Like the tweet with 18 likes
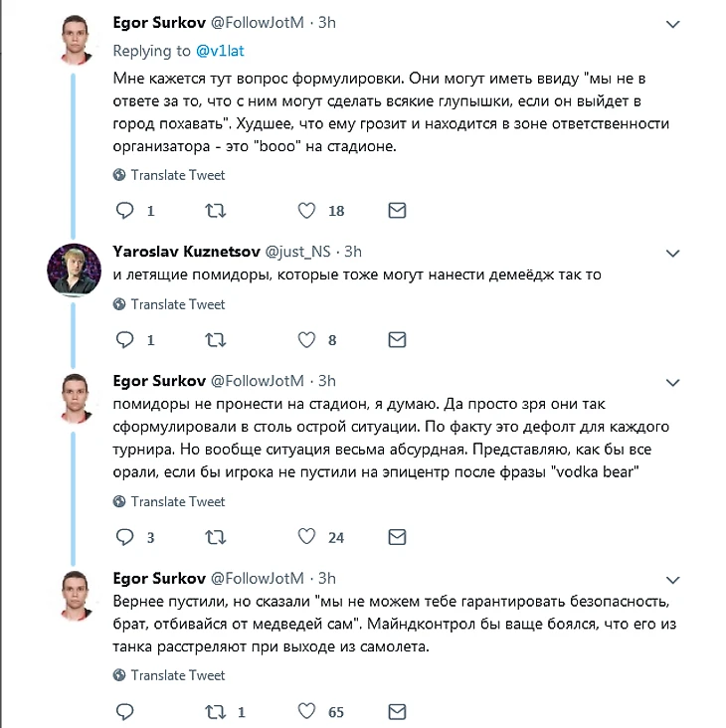 click(x=307, y=211)
